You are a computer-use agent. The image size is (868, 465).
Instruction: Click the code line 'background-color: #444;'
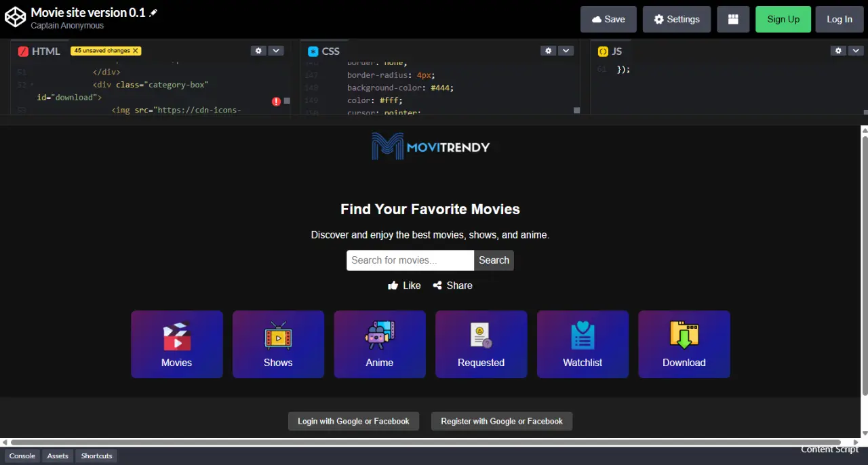pos(400,87)
